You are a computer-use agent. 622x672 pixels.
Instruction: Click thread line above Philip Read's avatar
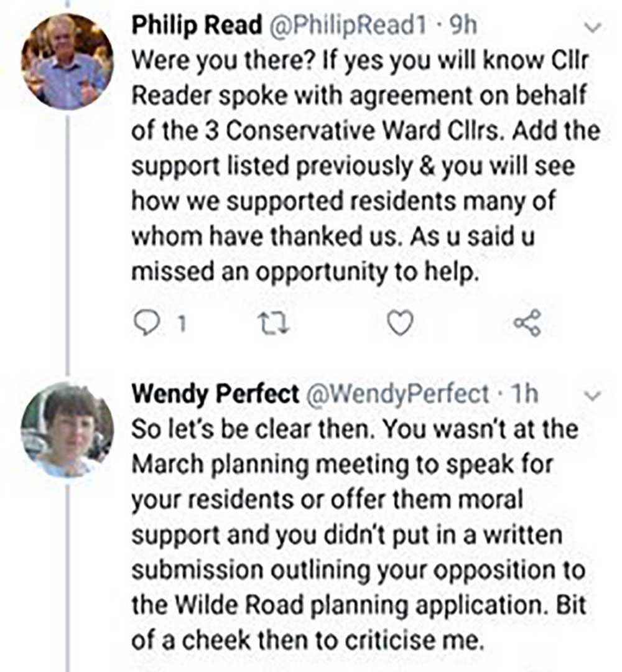tap(67, 6)
